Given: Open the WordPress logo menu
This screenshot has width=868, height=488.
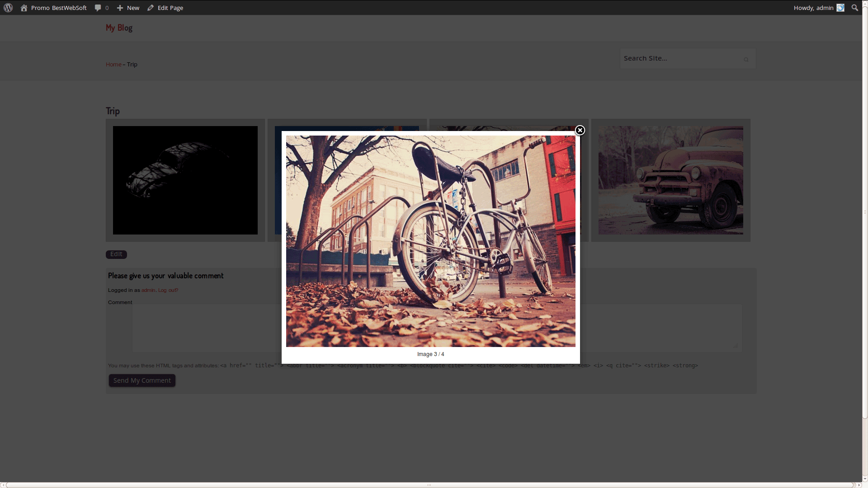Looking at the screenshot, I should [8, 8].
